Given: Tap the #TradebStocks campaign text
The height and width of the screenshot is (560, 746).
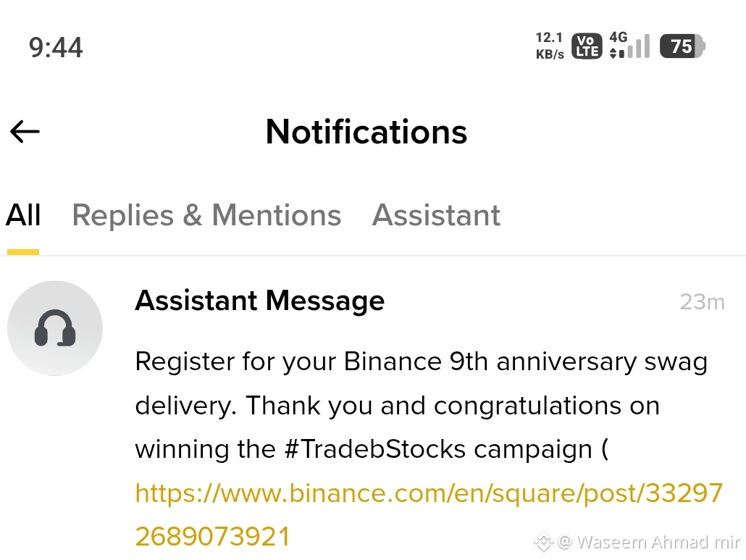Looking at the screenshot, I should pyautogui.click(x=437, y=448).
